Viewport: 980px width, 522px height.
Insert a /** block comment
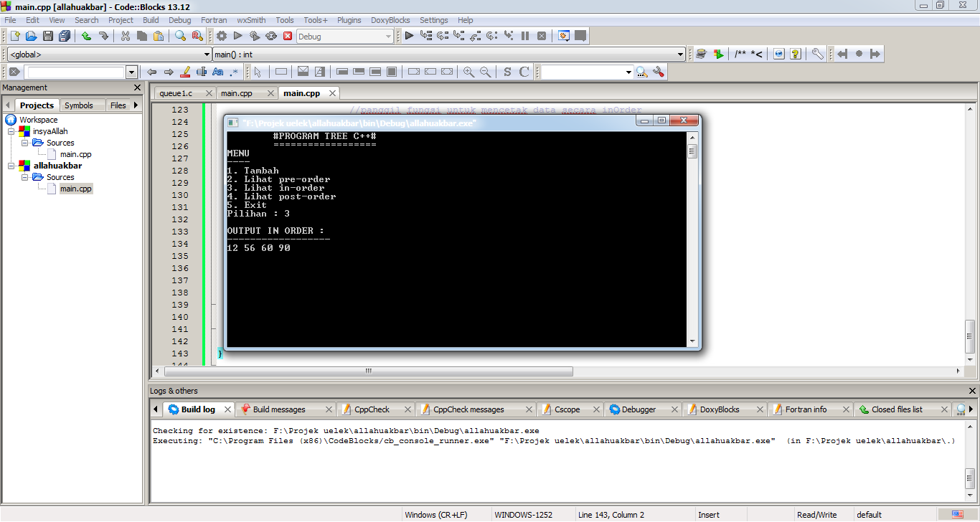(x=741, y=54)
